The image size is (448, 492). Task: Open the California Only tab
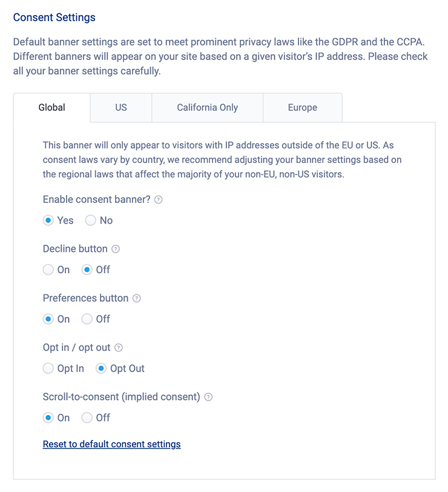coord(207,107)
